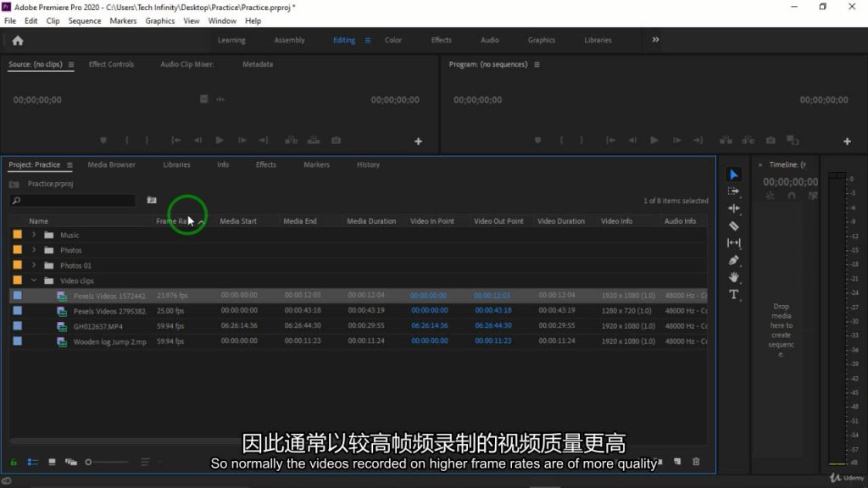Toggle project writable lock icon
This screenshot has width=868, height=488.
[x=14, y=462]
